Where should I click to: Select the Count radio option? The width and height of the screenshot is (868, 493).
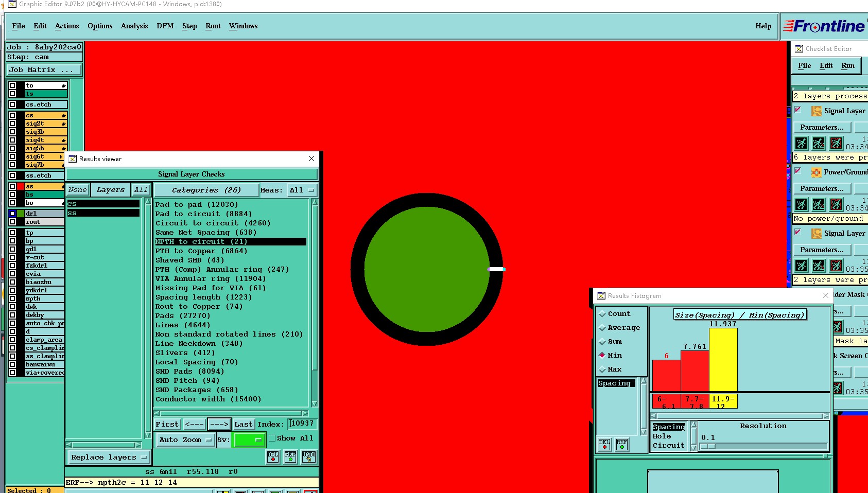pyautogui.click(x=602, y=313)
